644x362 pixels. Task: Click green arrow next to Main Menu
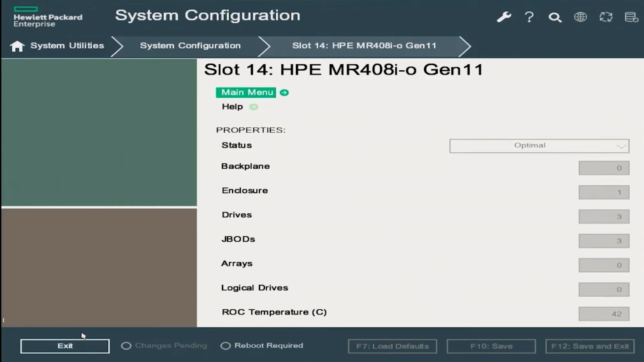284,93
